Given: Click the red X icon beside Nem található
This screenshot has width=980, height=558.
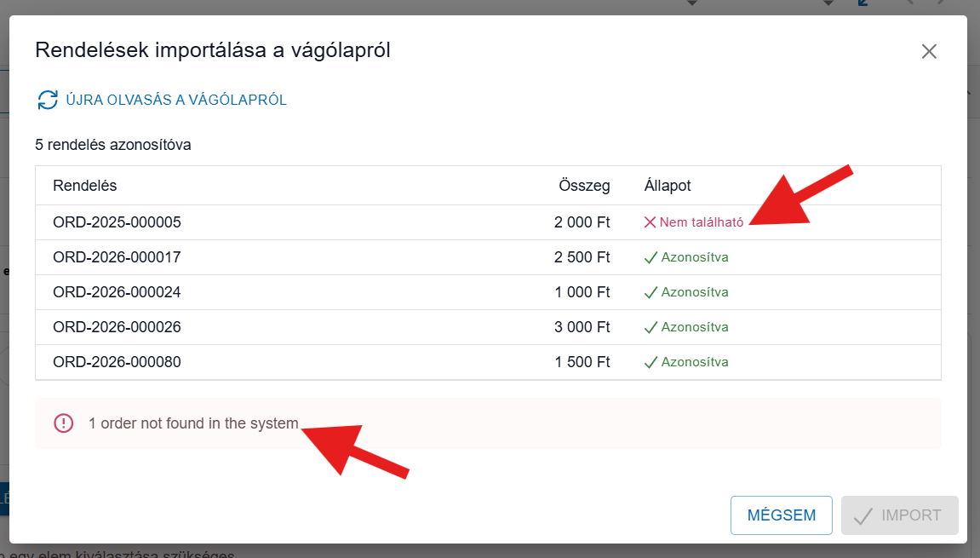Looking at the screenshot, I should [650, 222].
